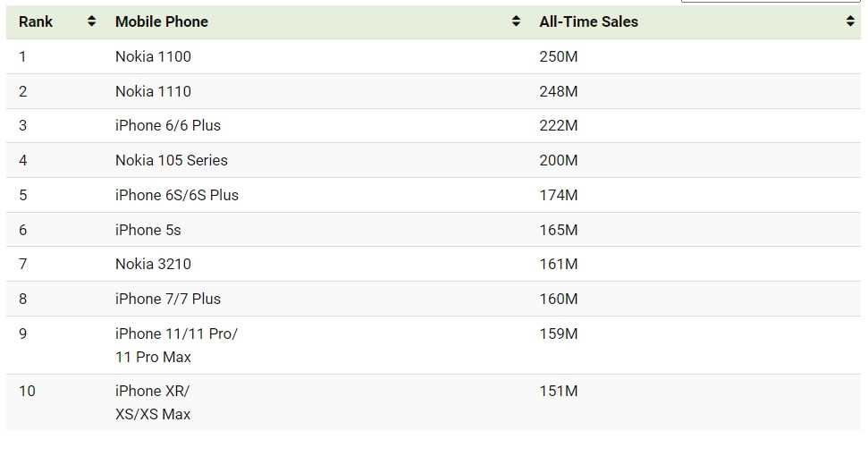
Task: Sort by All-Time Sales column arrows
Action: click(x=850, y=21)
